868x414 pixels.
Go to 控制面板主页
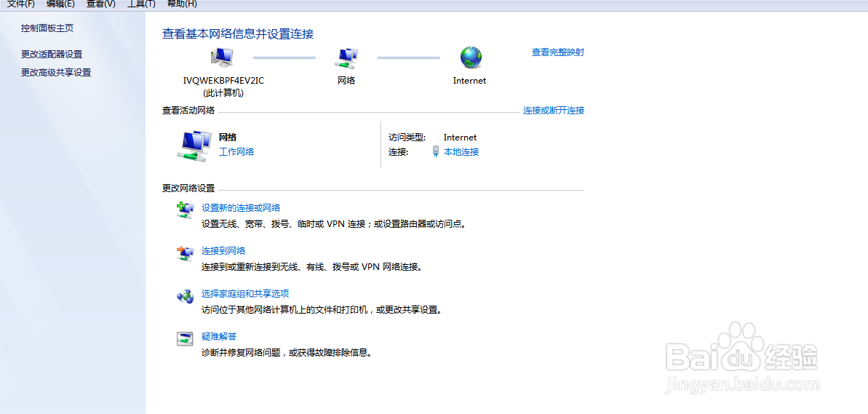point(47,28)
